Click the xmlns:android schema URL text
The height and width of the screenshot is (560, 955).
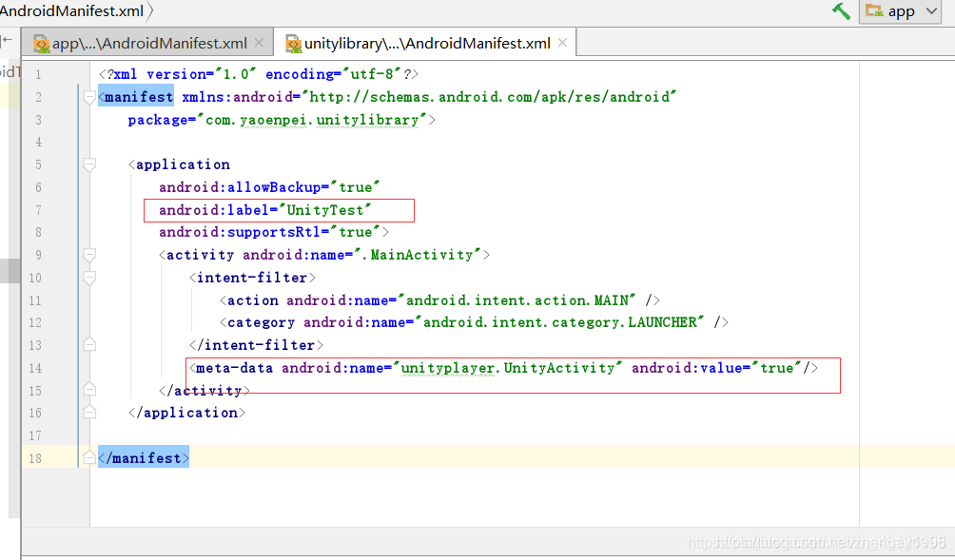click(x=489, y=97)
